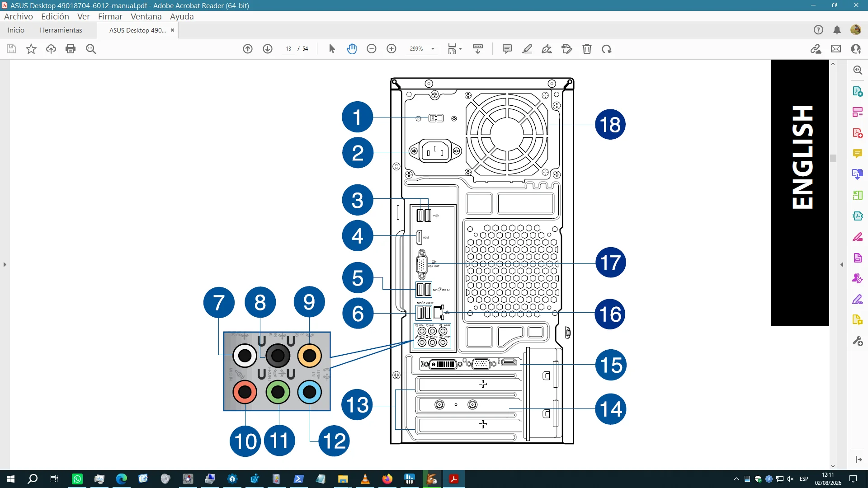The image size is (868, 488).
Task: Open the Comment tool in right sidebar
Action: (x=858, y=154)
